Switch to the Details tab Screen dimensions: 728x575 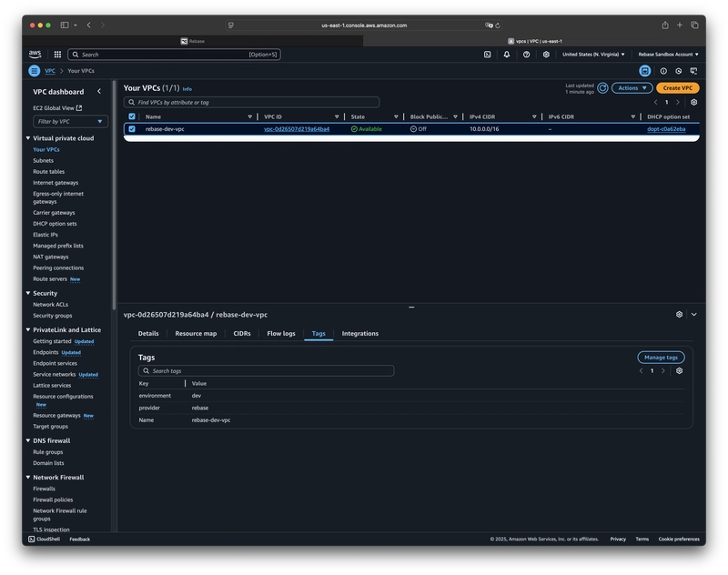[148, 333]
